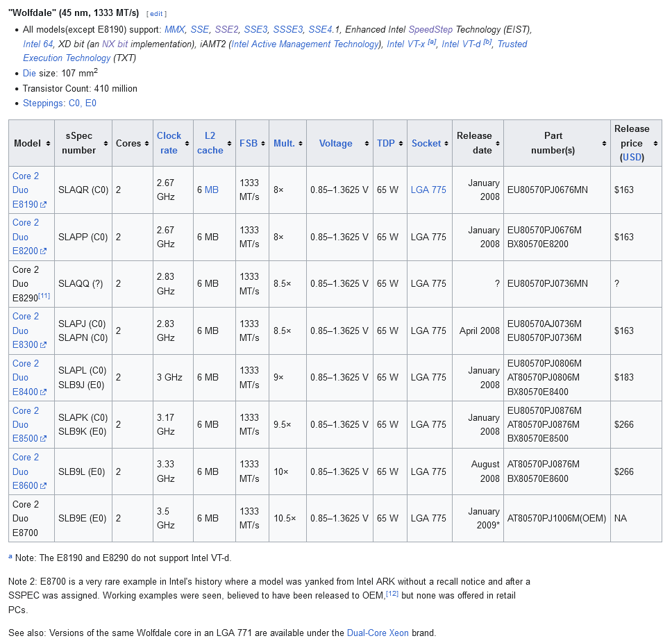Screen dimensions: 672x643
Task: Click external link icon beside E8300
Action: (43, 345)
